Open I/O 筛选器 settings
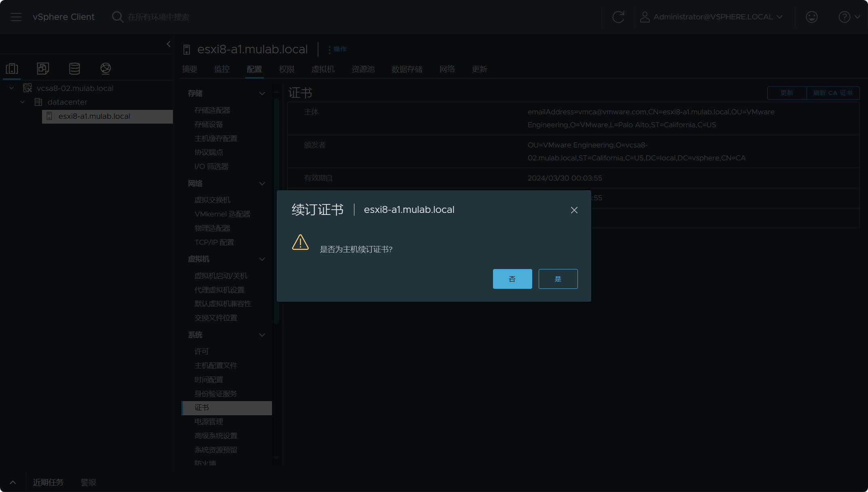 pos(211,166)
